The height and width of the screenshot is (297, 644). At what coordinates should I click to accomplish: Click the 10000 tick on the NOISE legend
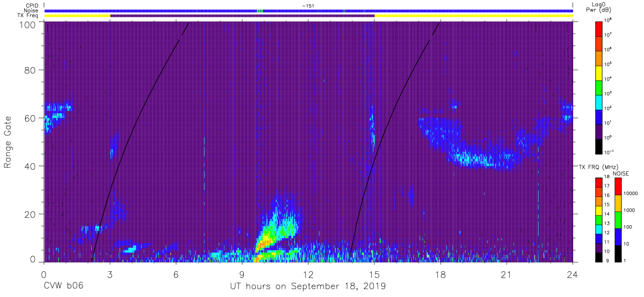[631, 194]
